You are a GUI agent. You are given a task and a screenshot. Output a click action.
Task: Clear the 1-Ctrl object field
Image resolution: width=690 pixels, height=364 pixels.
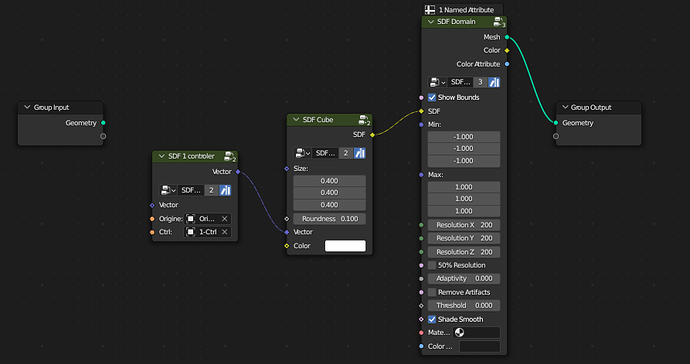(224, 232)
